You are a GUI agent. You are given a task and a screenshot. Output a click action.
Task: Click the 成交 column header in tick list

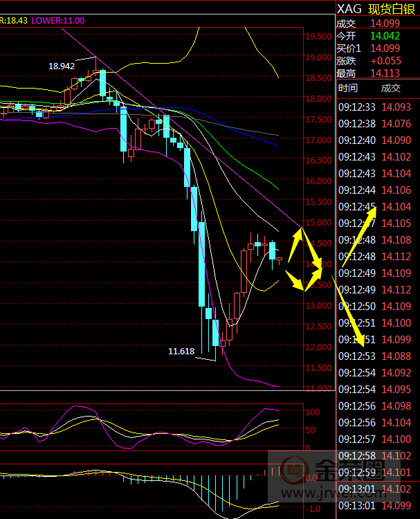coord(391,89)
